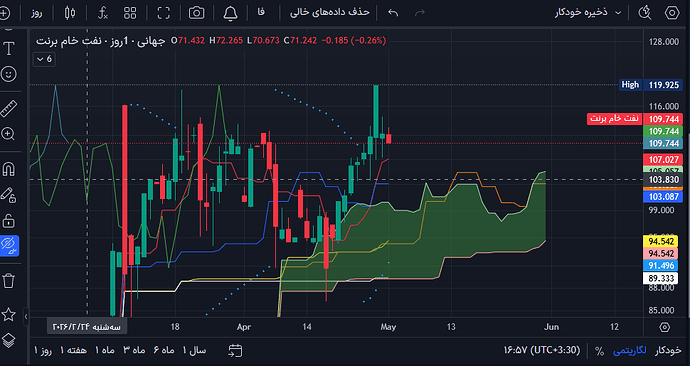Toggle magnet mode for drawings
This screenshot has width=690, height=366.
(9, 169)
